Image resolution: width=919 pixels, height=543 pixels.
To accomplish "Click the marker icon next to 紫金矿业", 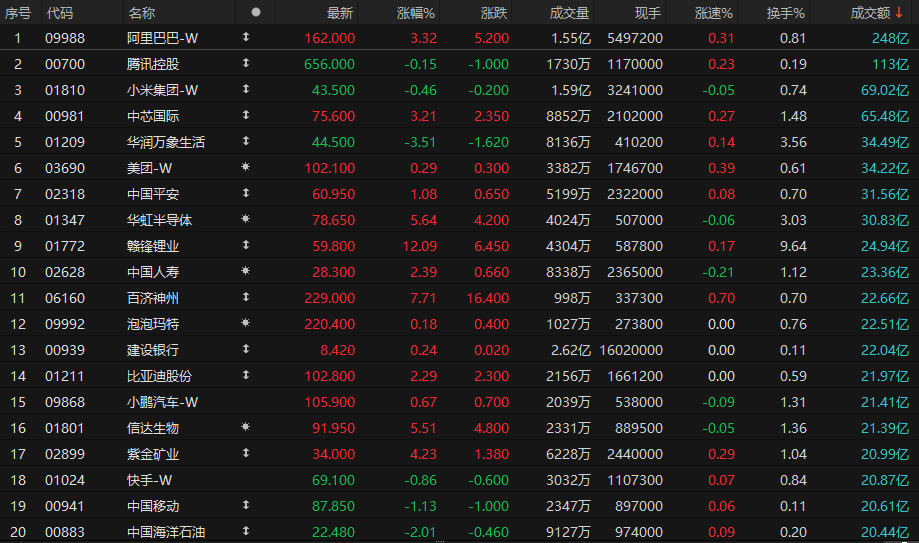I will coord(246,452).
